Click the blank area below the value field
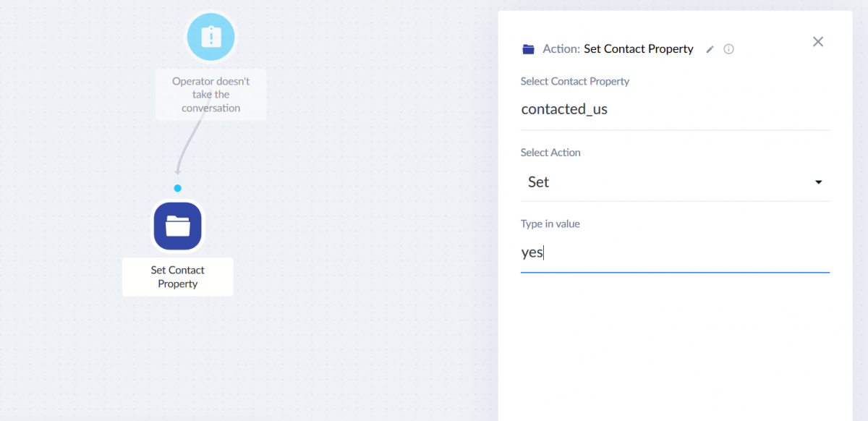This screenshot has height=421, width=868. tap(675, 347)
